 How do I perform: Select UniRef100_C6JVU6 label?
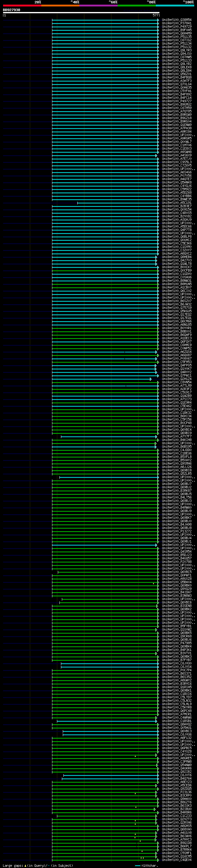tap(177, 735)
